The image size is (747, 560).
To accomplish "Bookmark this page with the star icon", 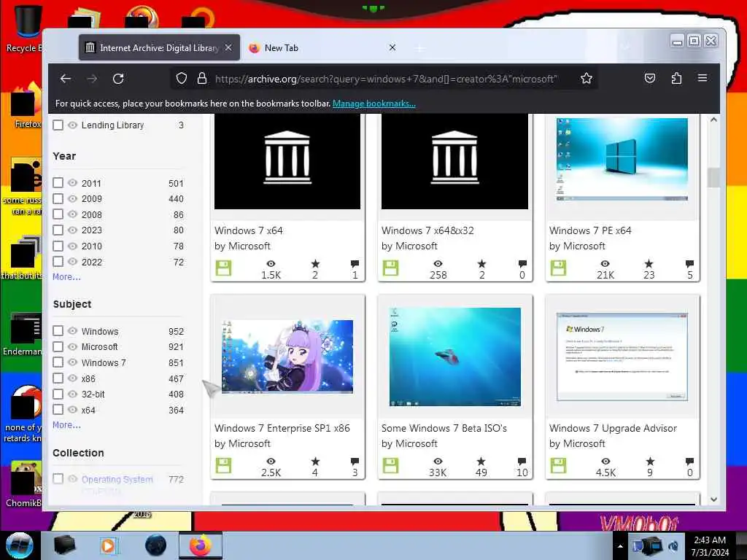I will [587, 78].
